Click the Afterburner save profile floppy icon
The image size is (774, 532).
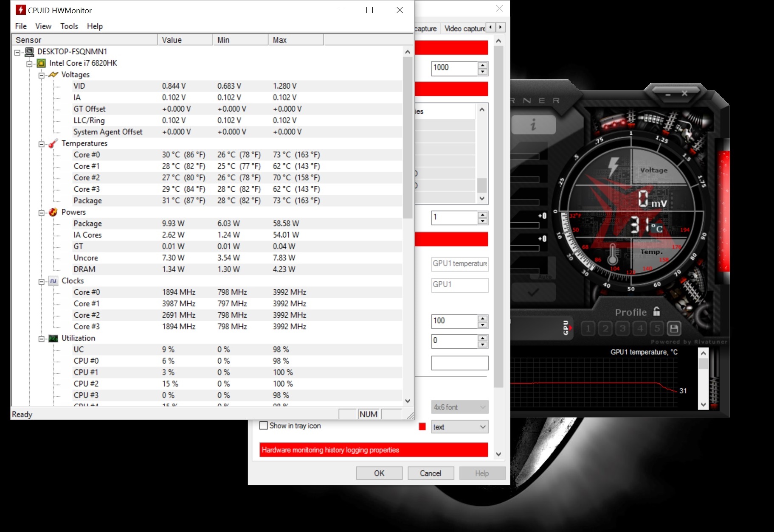pyautogui.click(x=674, y=328)
